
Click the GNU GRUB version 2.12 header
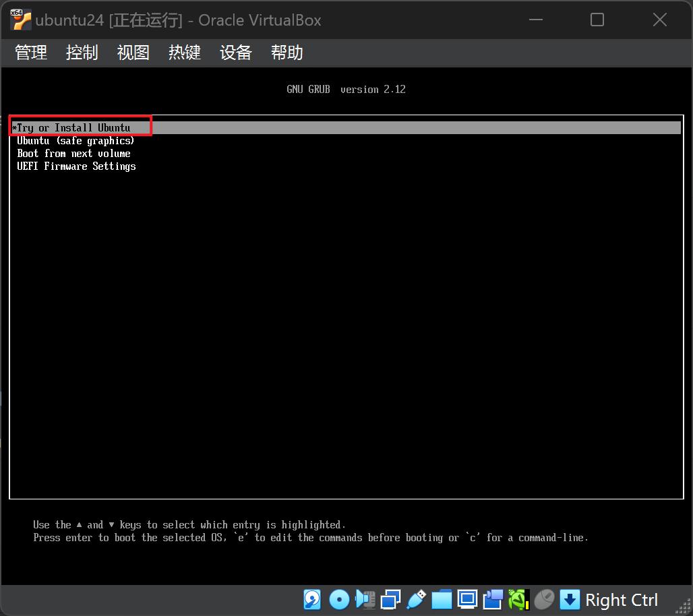pos(346,89)
